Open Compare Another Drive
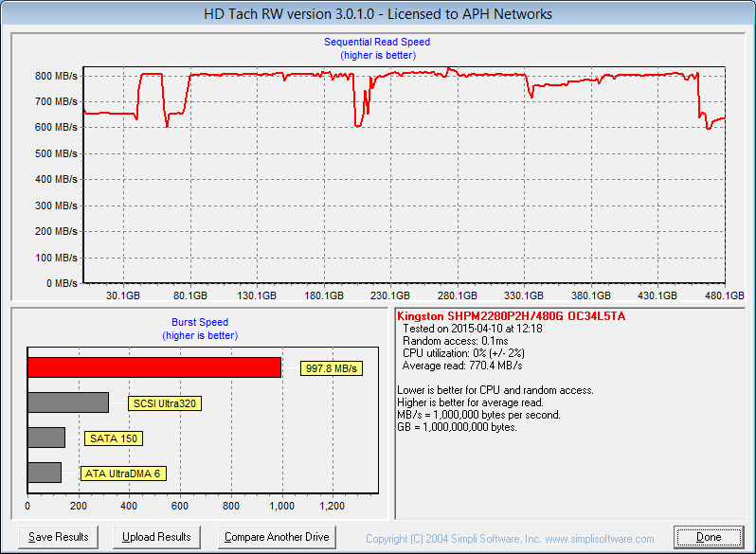This screenshot has height=554, width=756. [x=277, y=537]
